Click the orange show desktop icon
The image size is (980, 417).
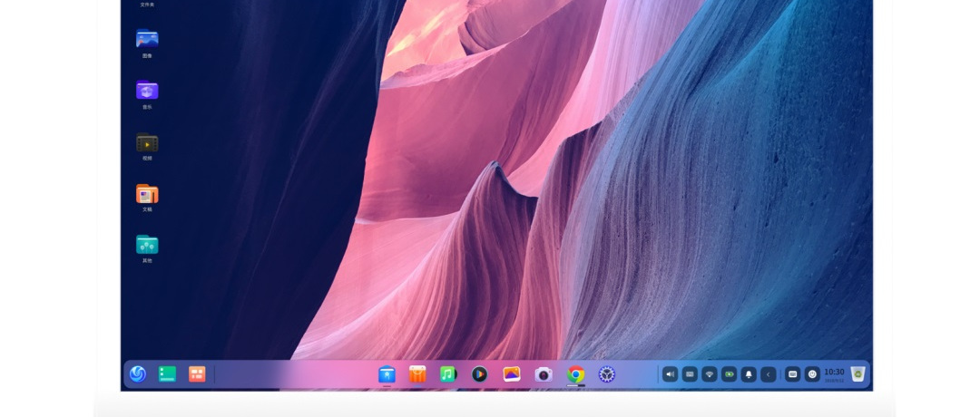tap(197, 373)
